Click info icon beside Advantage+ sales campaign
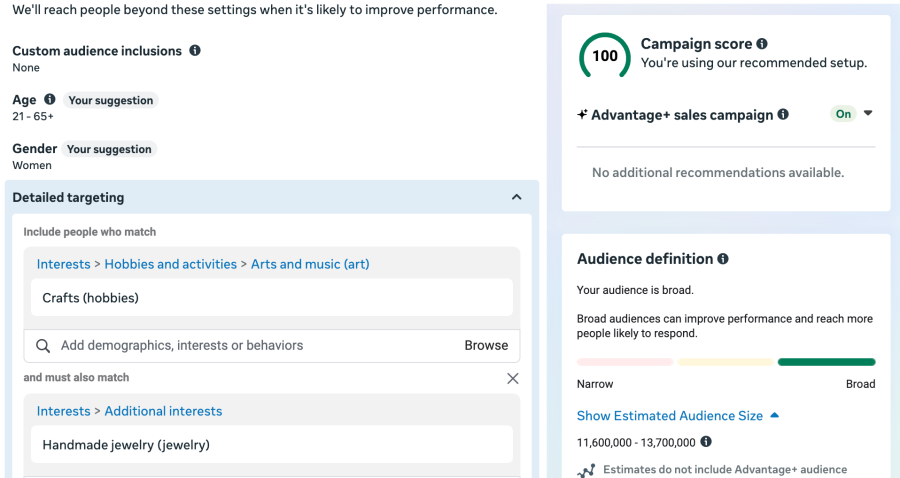 coord(783,114)
